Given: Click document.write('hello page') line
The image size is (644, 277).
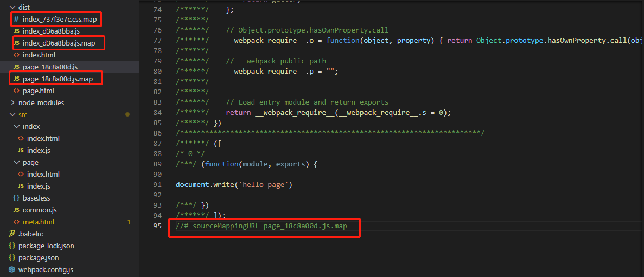Looking at the screenshot, I should [x=234, y=185].
